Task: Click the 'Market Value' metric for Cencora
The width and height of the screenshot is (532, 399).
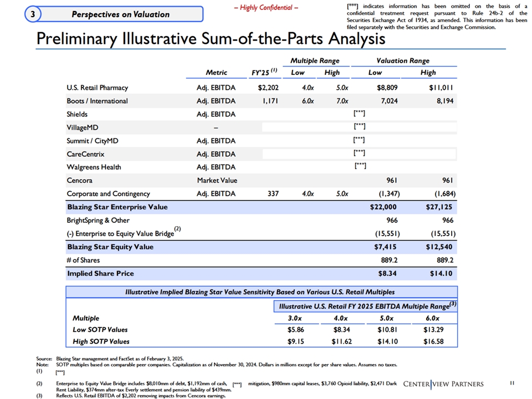Action: tap(217, 180)
